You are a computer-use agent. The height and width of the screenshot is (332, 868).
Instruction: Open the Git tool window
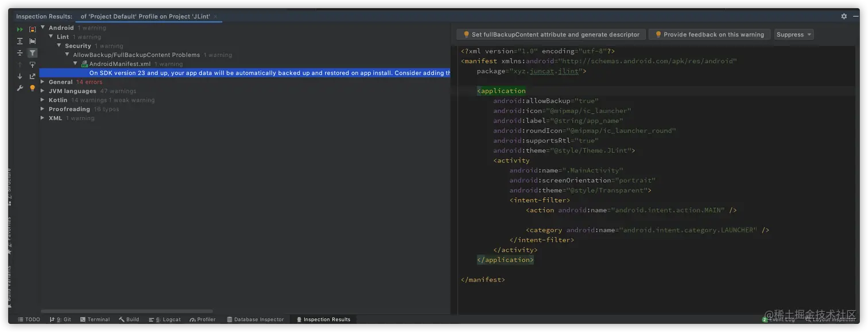click(x=60, y=319)
